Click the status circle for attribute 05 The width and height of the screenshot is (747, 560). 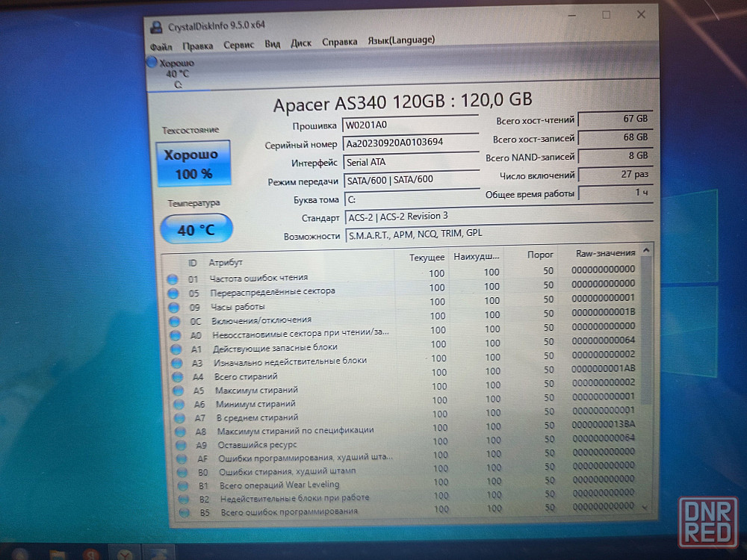click(173, 293)
